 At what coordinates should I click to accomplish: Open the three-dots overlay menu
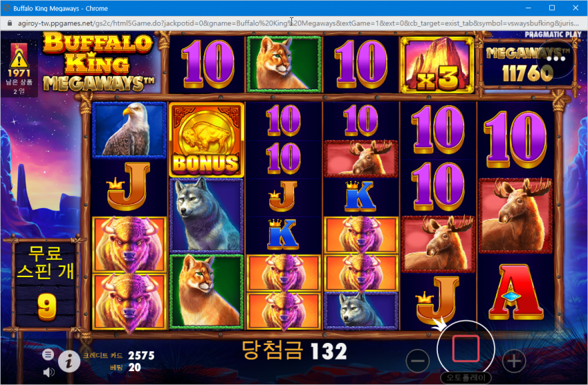click(x=555, y=59)
